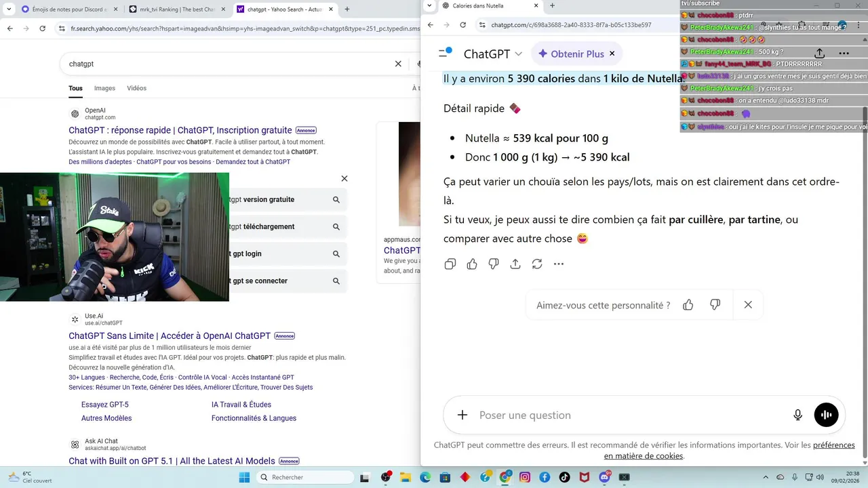Regenerate the ChatGPT response

click(537, 264)
